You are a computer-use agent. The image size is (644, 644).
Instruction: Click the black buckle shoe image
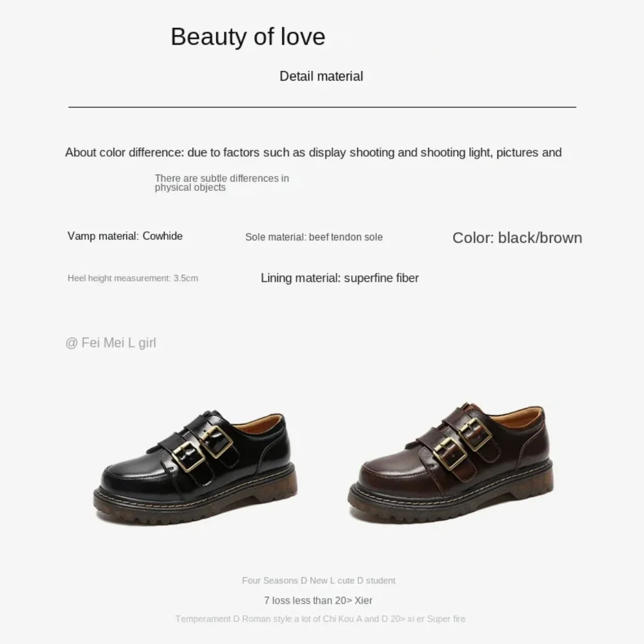tap(196, 467)
